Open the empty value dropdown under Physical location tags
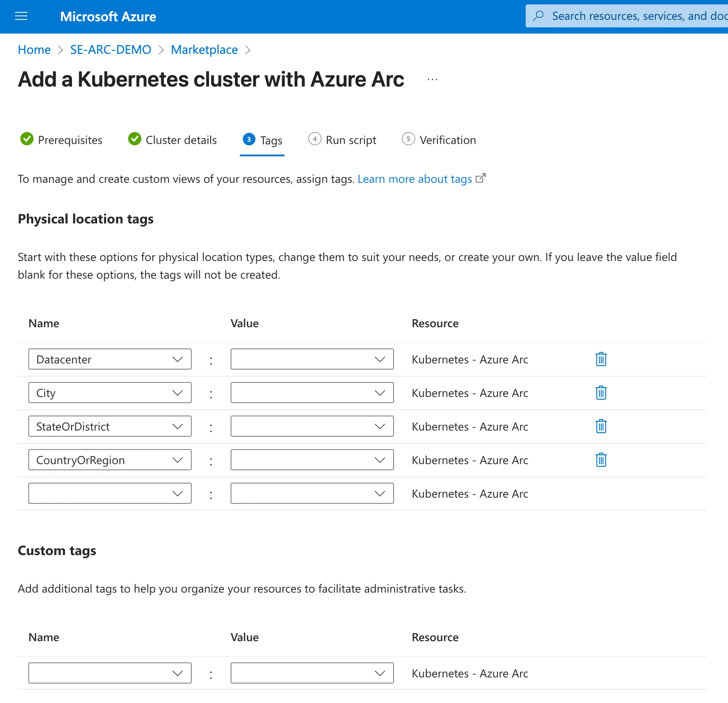Image resolution: width=728 pixels, height=703 pixels. click(312, 494)
